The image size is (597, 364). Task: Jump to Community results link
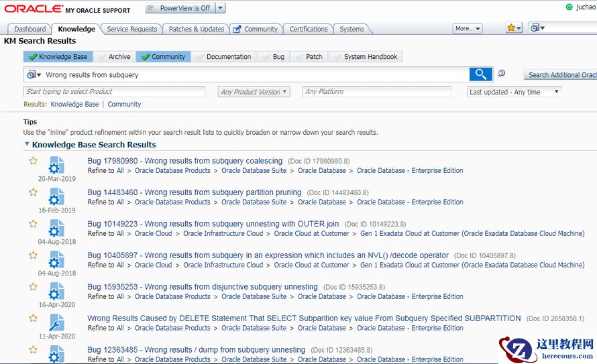pos(124,104)
